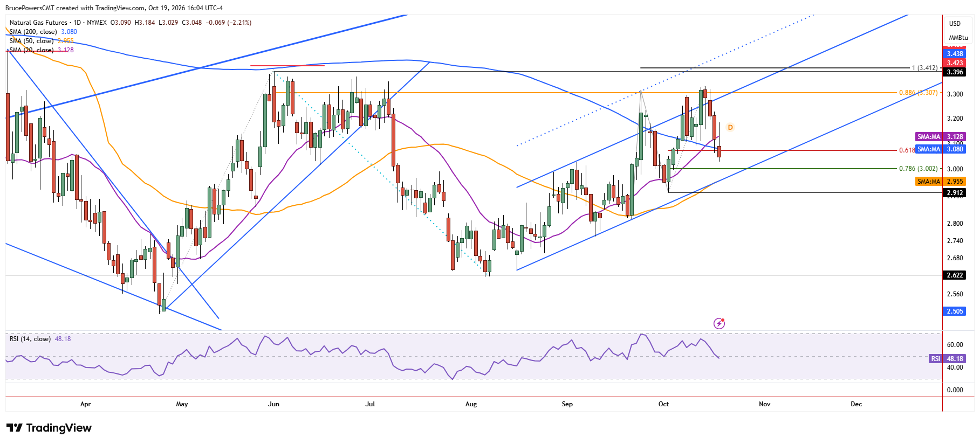980x444 pixels.
Task: Click the purple SMA:MA 3.128 label
Action: pos(940,137)
